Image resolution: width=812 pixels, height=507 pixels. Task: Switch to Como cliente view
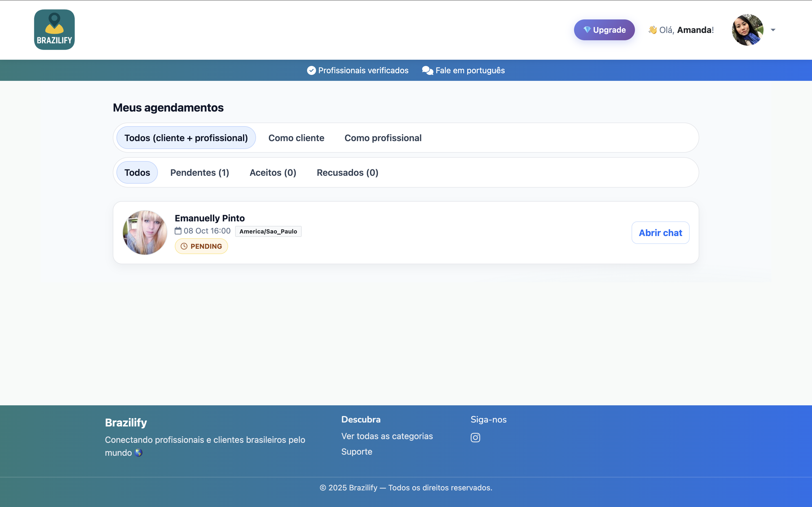296,138
